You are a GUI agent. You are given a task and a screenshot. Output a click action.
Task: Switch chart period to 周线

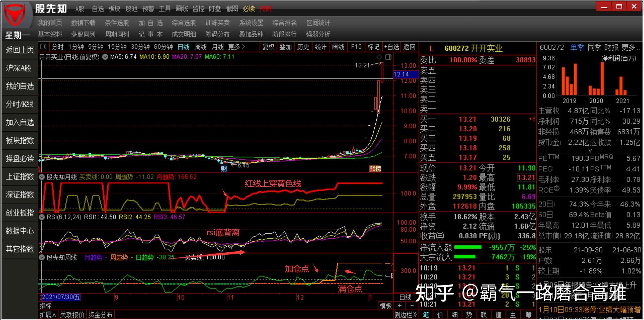(x=201, y=47)
